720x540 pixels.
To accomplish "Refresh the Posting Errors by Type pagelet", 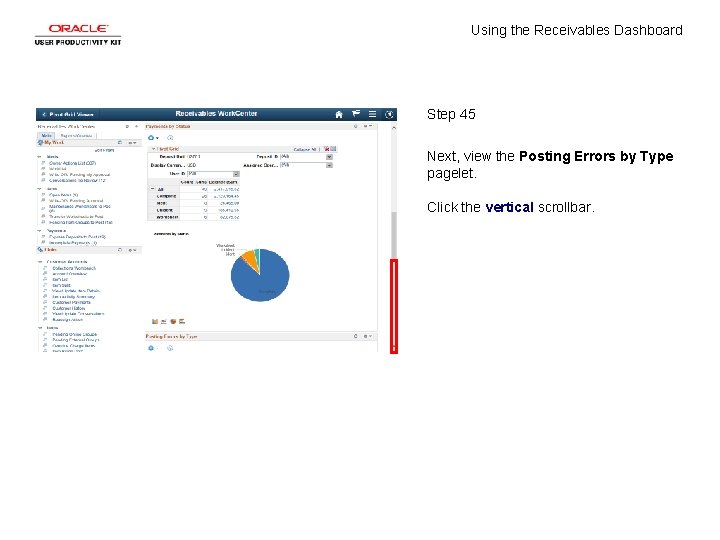I will pyautogui.click(x=355, y=336).
